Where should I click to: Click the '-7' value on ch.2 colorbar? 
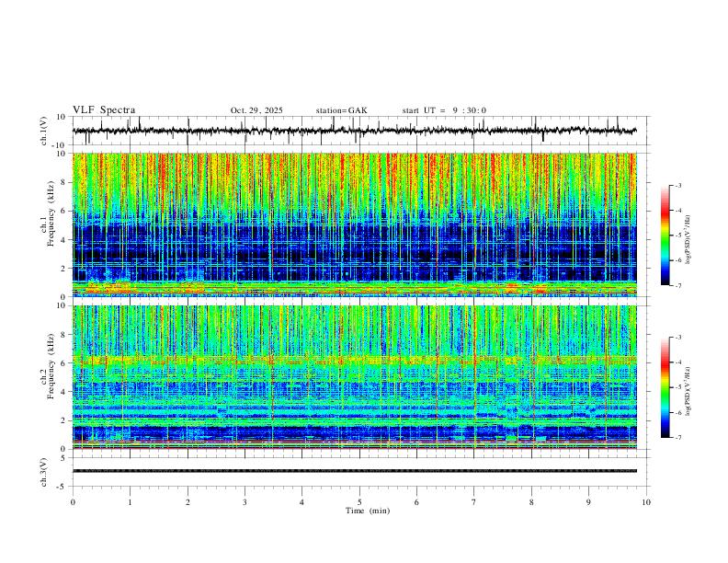point(678,438)
